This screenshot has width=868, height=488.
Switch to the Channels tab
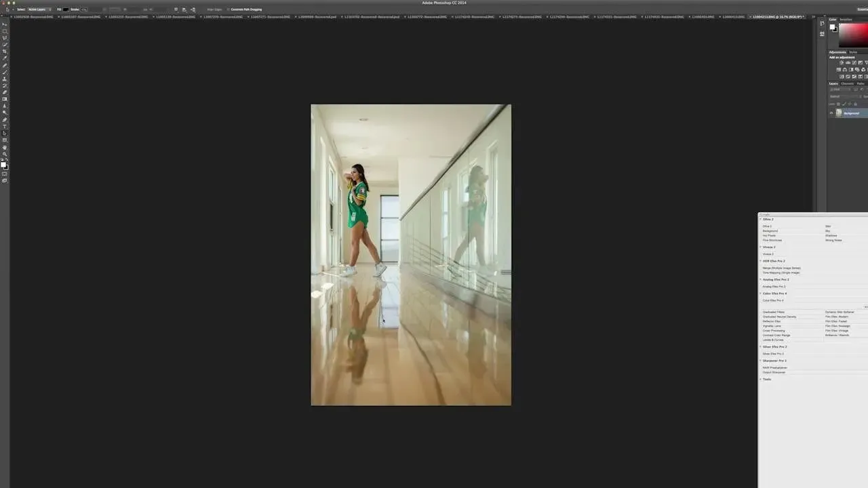(x=847, y=83)
